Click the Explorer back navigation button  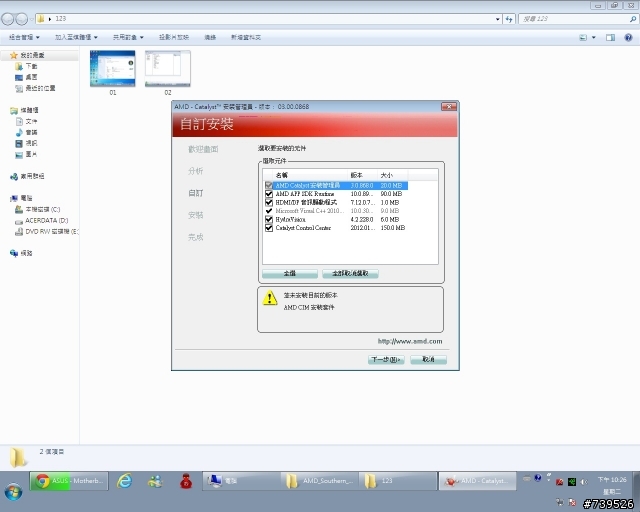8,19
